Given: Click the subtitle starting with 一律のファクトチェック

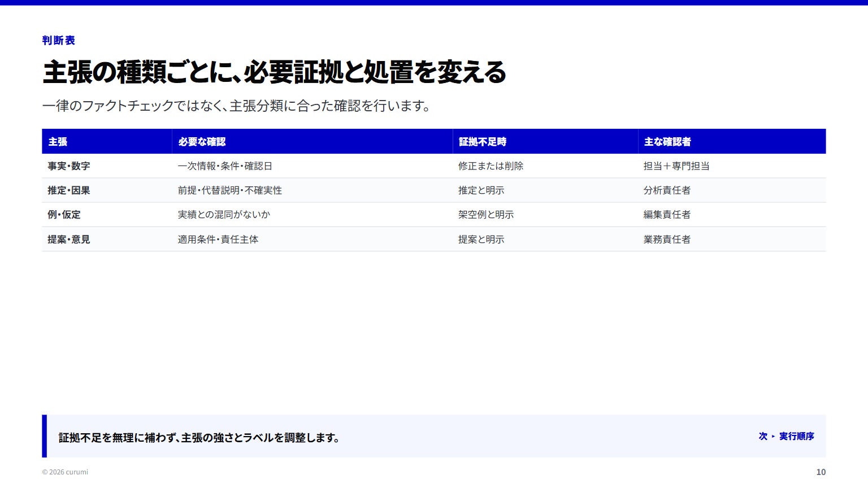Looking at the screenshot, I should tap(236, 106).
